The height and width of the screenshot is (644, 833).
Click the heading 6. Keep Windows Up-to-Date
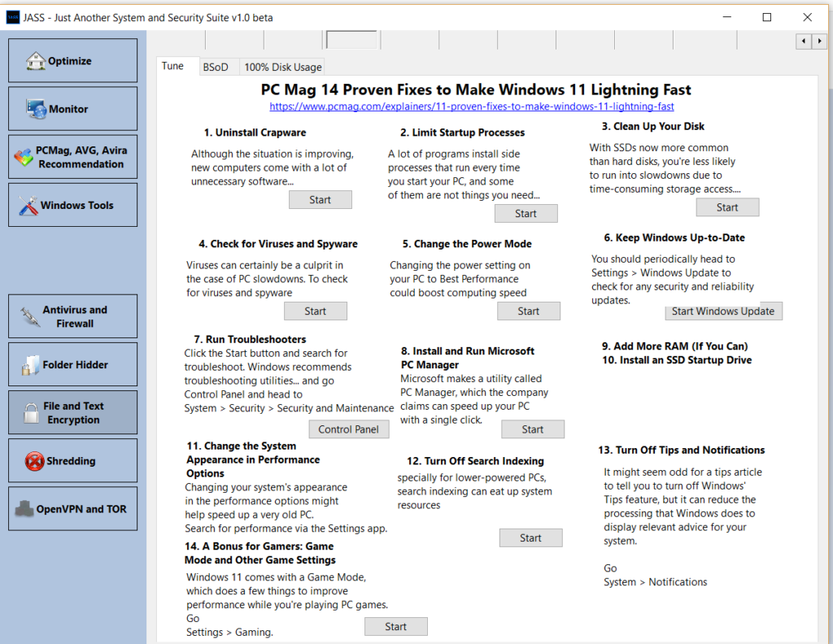[674, 238]
